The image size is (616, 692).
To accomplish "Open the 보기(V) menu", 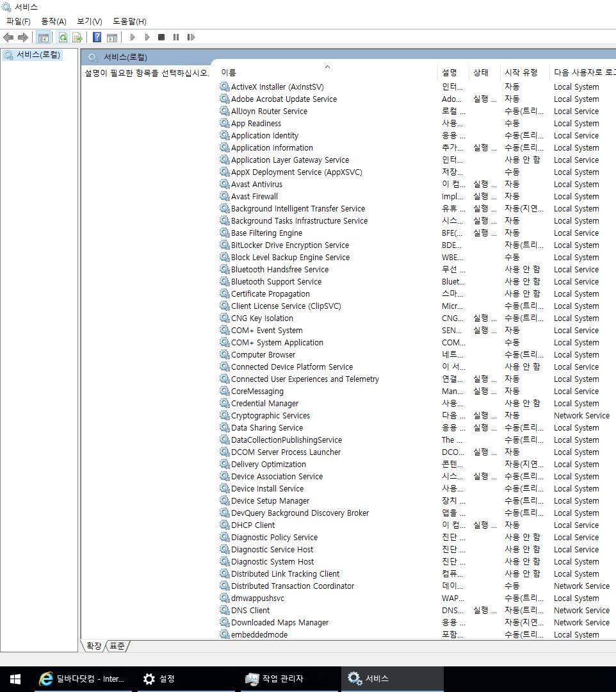I will tap(89, 21).
